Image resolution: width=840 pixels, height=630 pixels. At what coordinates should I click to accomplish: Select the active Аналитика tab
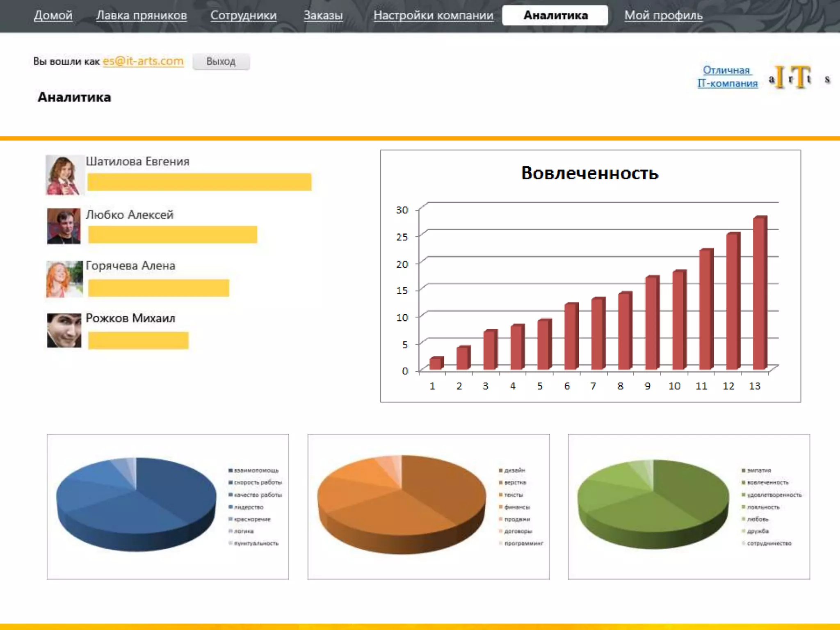tap(555, 16)
